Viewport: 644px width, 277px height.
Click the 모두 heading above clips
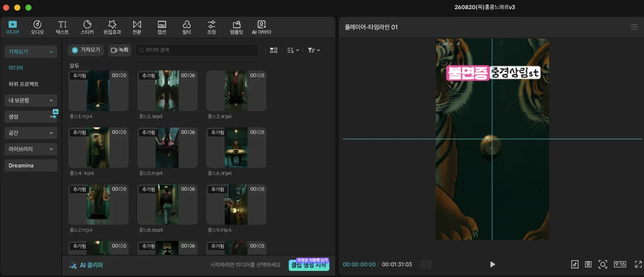[74, 66]
